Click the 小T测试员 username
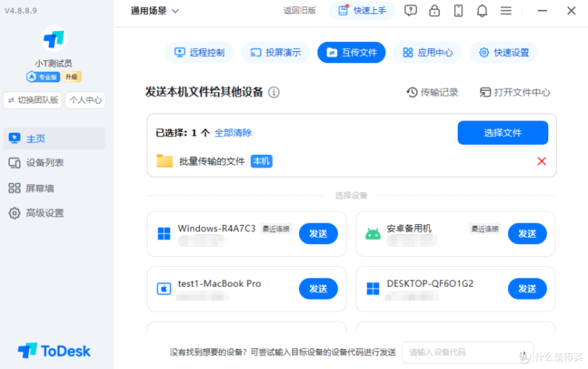This screenshot has width=588, height=369. [53, 63]
